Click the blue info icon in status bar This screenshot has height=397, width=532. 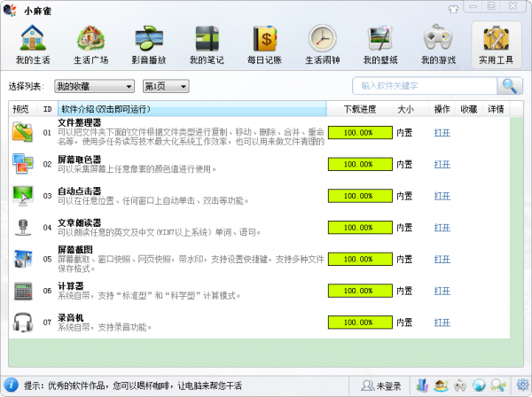[12, 385]
